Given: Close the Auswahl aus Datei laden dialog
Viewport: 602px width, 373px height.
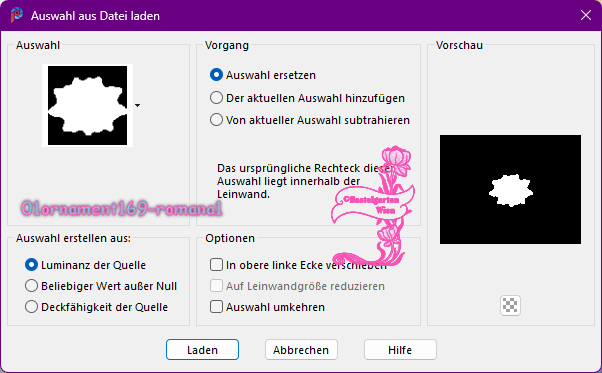Looking at the screenshot, I should point(586,15).
